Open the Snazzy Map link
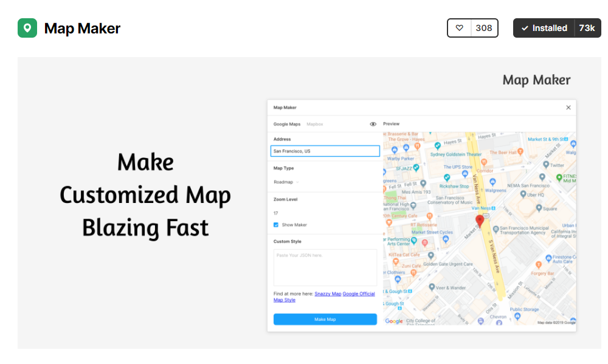This screenshot has height=364, width=608. click(328, 294)
